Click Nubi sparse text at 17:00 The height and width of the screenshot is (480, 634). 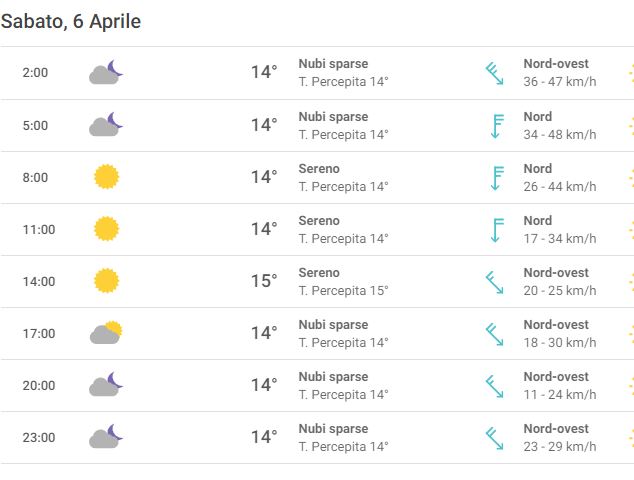click(x=333, y=324)
